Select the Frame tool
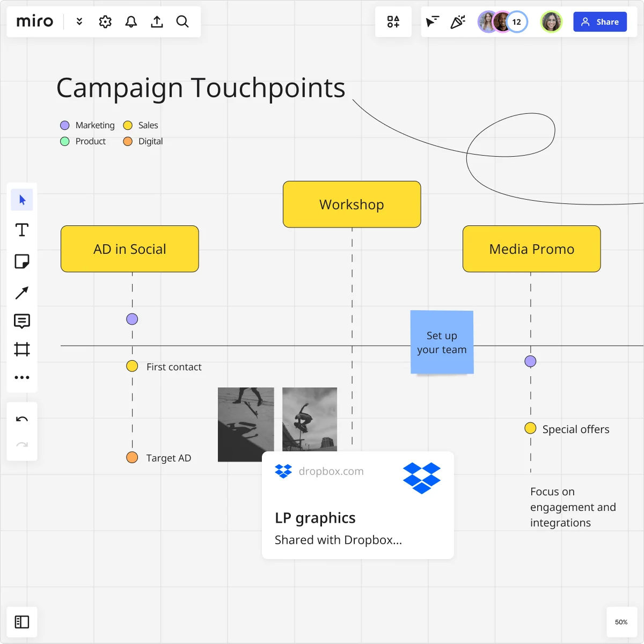Image resolution: width=644 pixels, height=644 pixels. click(x=22, y=349)
